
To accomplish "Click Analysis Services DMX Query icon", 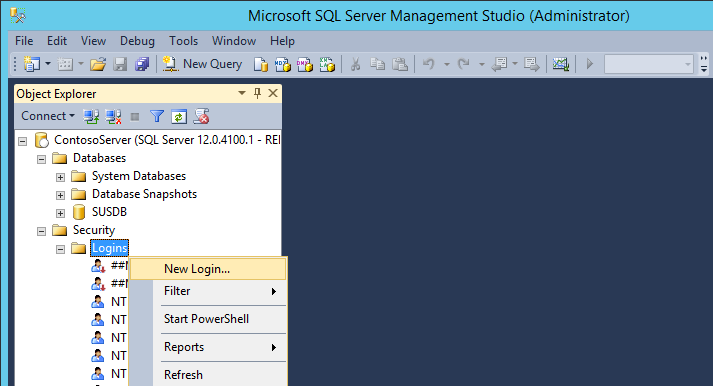I will 305,65.
